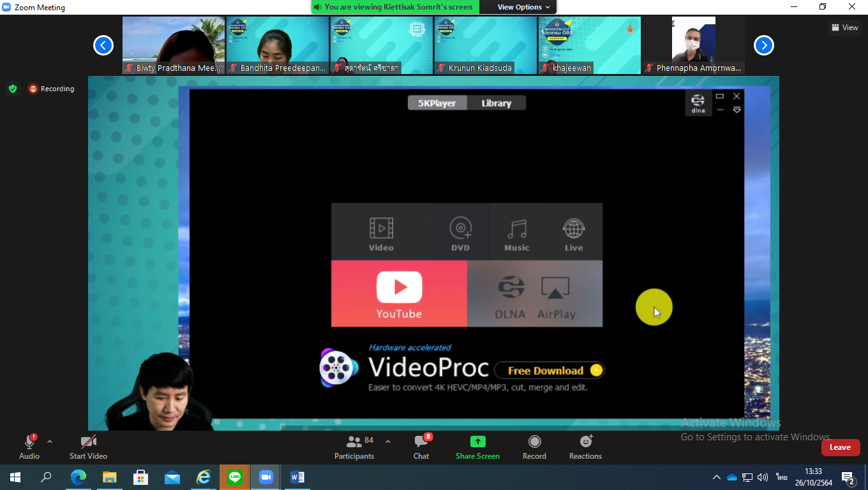This screenshot has height=490, width=868.
Task: Open the Live globe option in 5KPlayer
Action: pyautogui.click(x=574, y=232)
